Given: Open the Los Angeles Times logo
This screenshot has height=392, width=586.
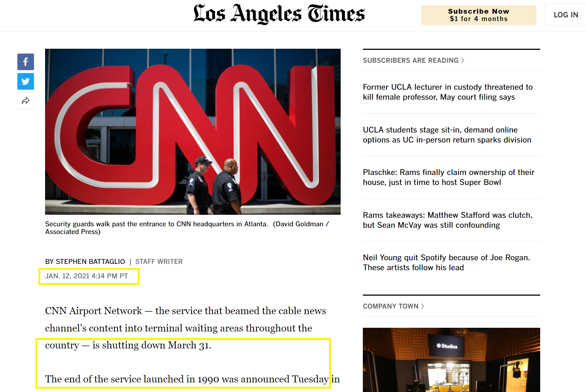Looking at the screenshot, I should [279, 14].
